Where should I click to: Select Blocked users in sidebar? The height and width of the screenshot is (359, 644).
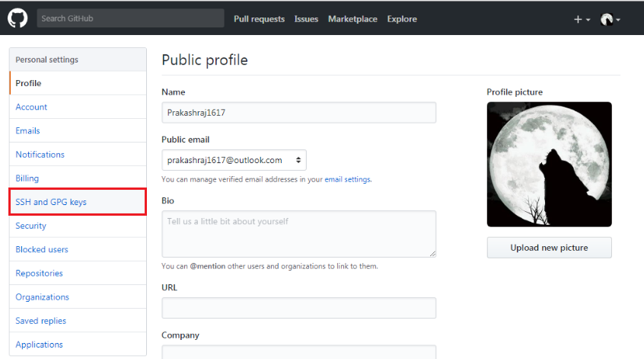click(x=42, y=249)
